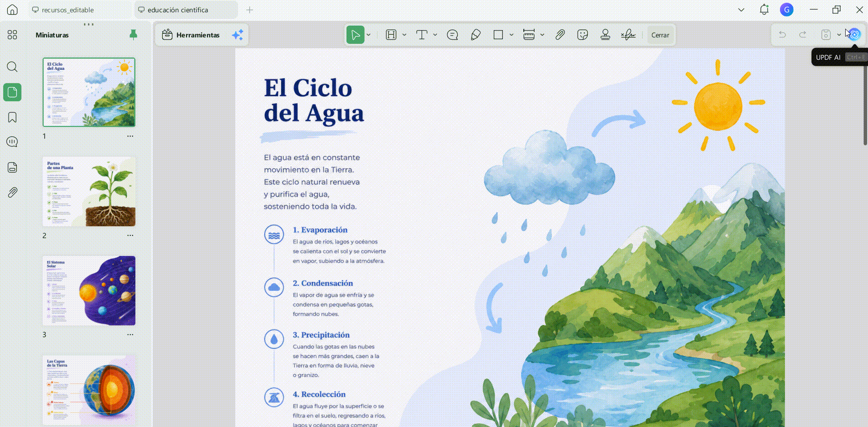Click the '1. Evaporación' heading
Image resolution: width=868 pixels, height=427 pixels.
pyautogui.click(x=320, y=230)
